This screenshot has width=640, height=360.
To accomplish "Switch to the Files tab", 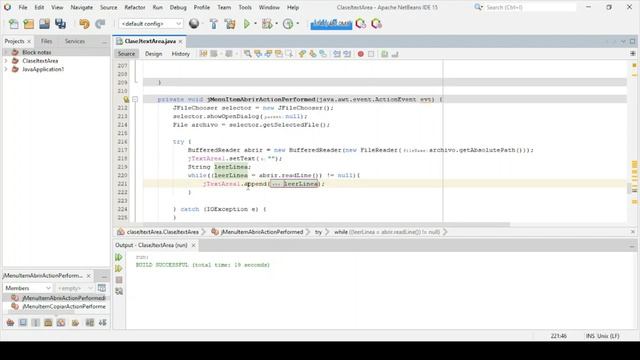I will click(47, 41).
